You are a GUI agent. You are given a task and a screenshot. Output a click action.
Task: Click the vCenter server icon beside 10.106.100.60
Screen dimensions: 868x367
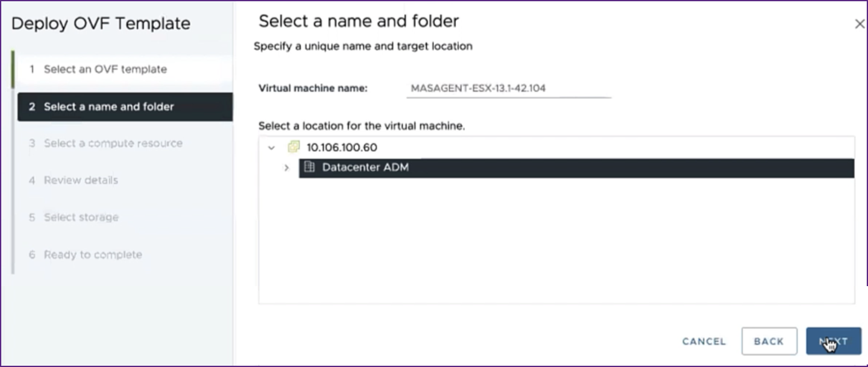(294, 147)
